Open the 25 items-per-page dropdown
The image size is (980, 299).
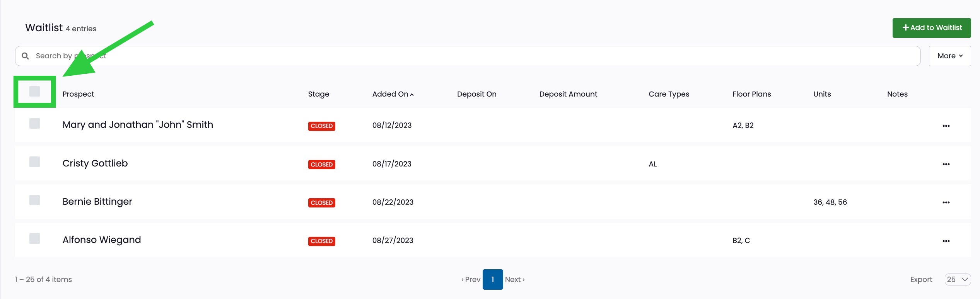(x=958, y=279)
